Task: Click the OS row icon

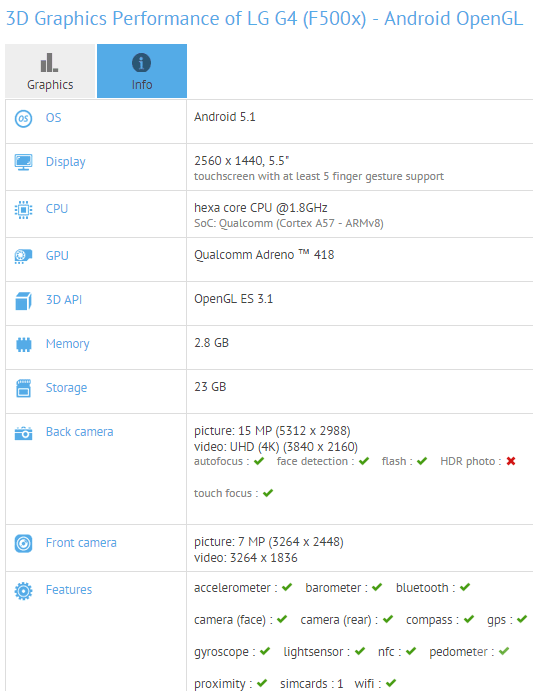Action: click(x=23, y=119)
